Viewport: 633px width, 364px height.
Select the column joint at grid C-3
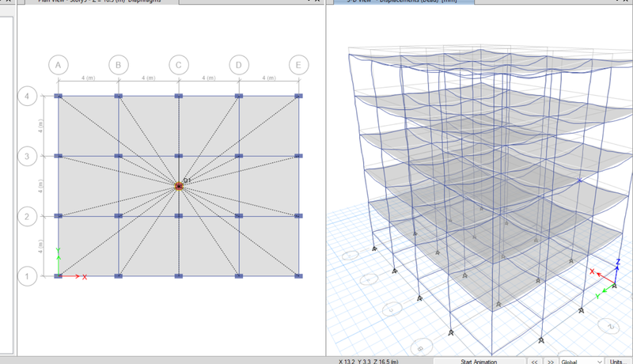tap(179, 156)
